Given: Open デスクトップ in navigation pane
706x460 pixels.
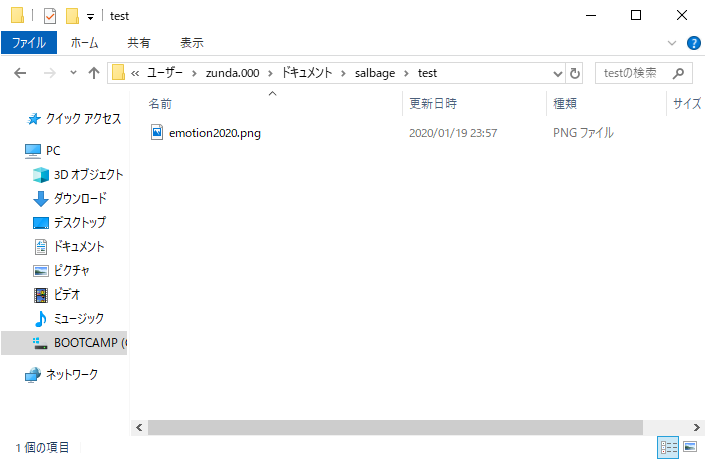Looking at the screenshot, I should [80, 222].
